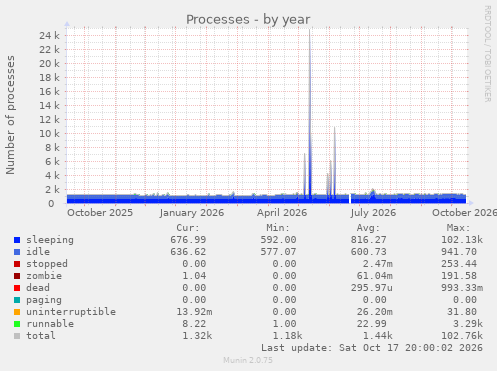The image size is (497, 371).
Task: Click the '24 k' y-axis label
Action: tap(49, 36)
